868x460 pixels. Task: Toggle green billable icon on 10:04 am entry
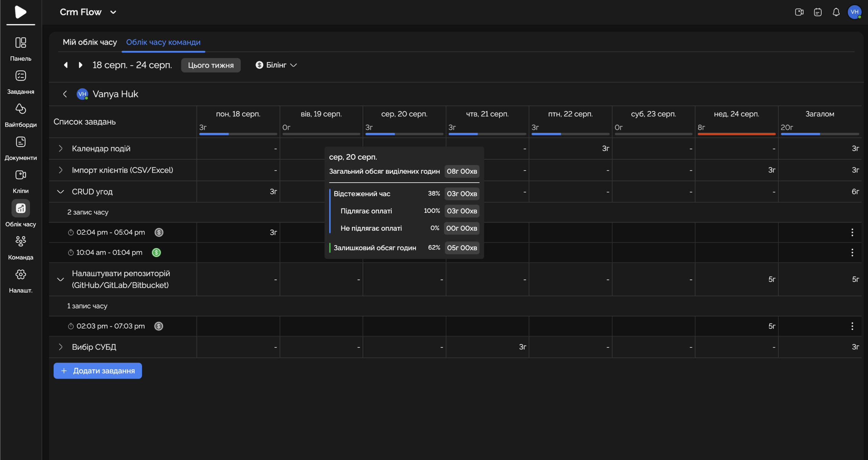(156, 253)
